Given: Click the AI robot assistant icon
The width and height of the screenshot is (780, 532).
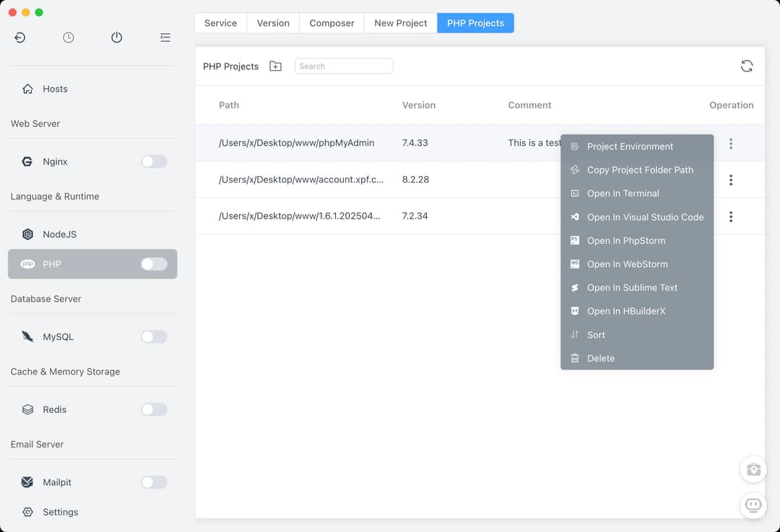Looking at the screenshot, I should [753, 505].
